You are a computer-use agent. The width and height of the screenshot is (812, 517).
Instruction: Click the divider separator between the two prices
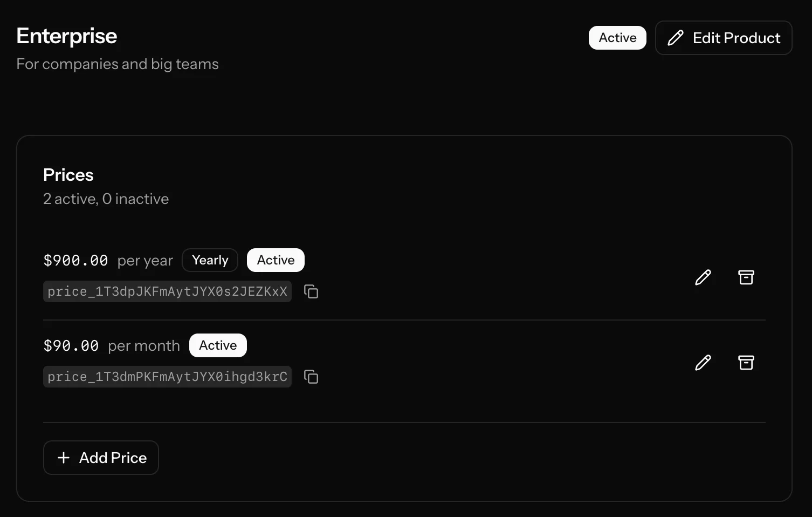404,318
